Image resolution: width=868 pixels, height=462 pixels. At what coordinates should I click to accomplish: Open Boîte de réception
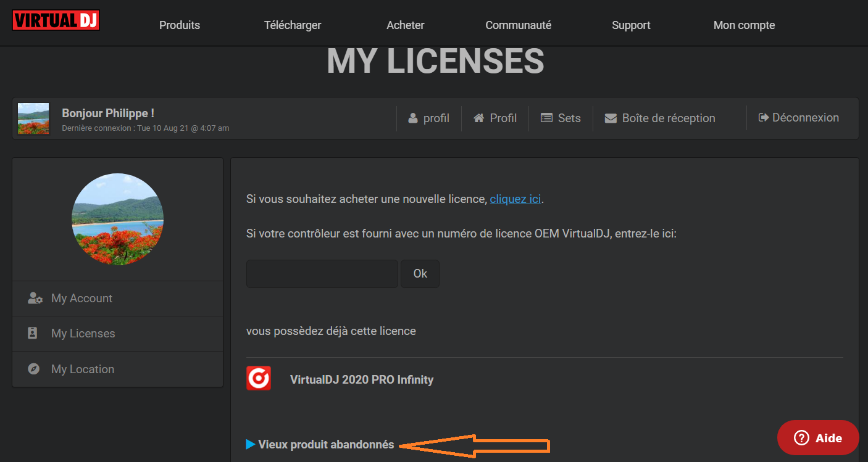669,118
